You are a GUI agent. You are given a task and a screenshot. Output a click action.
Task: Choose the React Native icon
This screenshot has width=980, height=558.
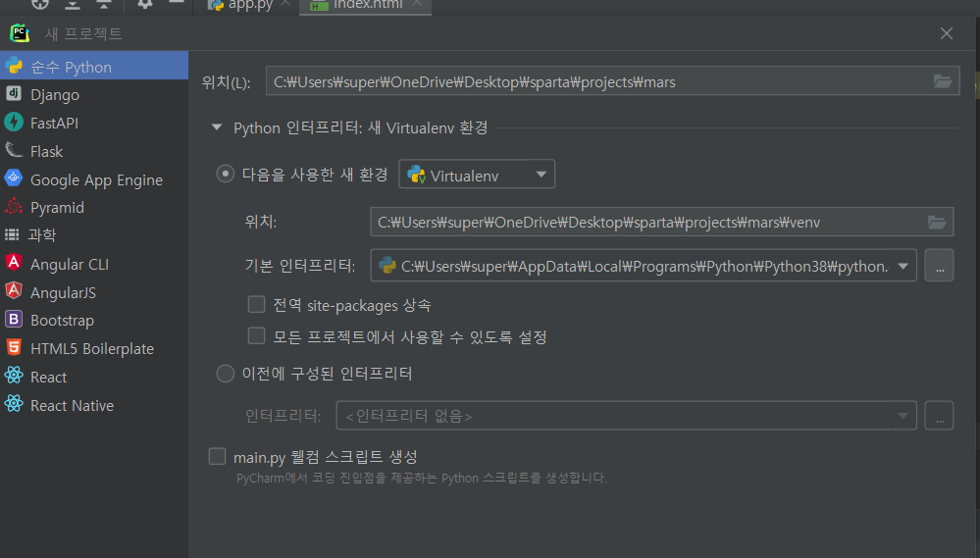pos(14,404)
